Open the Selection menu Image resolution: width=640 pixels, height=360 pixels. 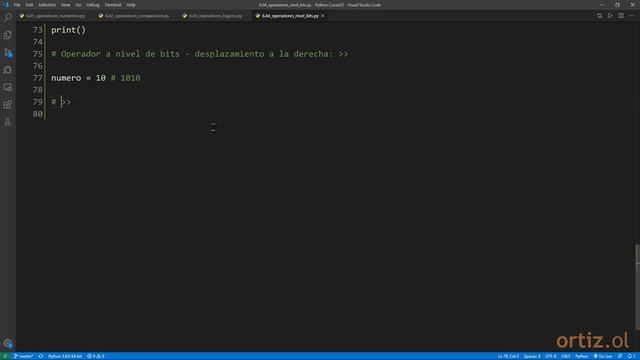[x=47, y=5]
